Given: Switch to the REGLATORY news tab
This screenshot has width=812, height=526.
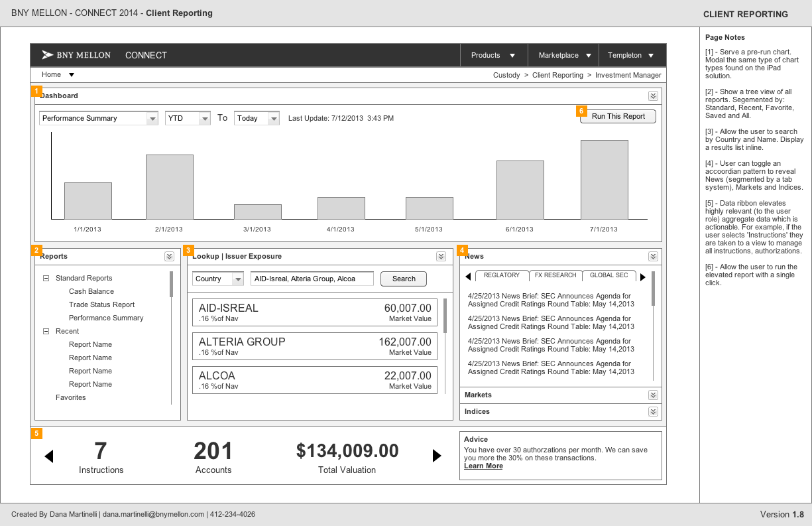Looking at the screenshot, I should 502,275.
